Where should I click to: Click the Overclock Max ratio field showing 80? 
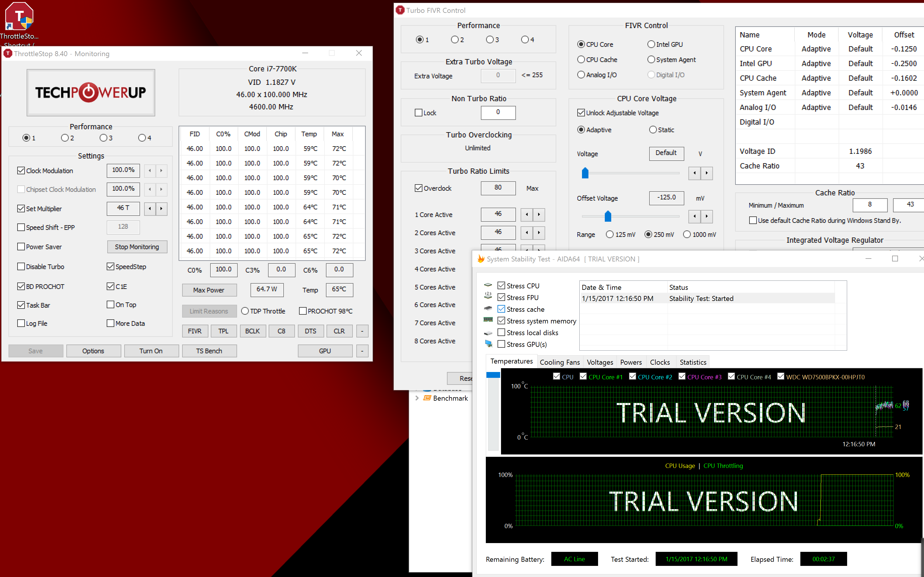click(498, 188)
